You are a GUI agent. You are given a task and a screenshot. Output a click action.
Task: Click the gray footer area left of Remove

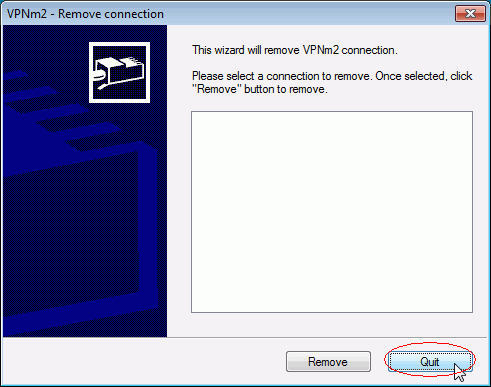[x=143, y=361]
